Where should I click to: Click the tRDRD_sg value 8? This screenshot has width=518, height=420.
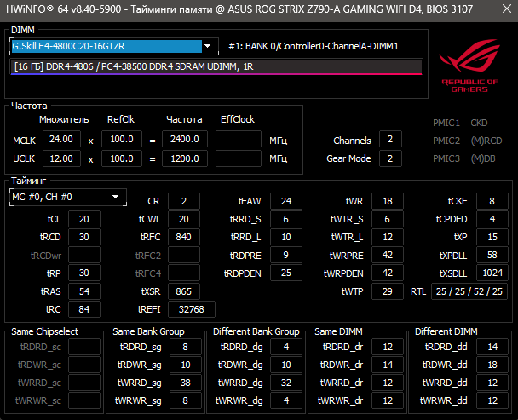coord(186,347)
